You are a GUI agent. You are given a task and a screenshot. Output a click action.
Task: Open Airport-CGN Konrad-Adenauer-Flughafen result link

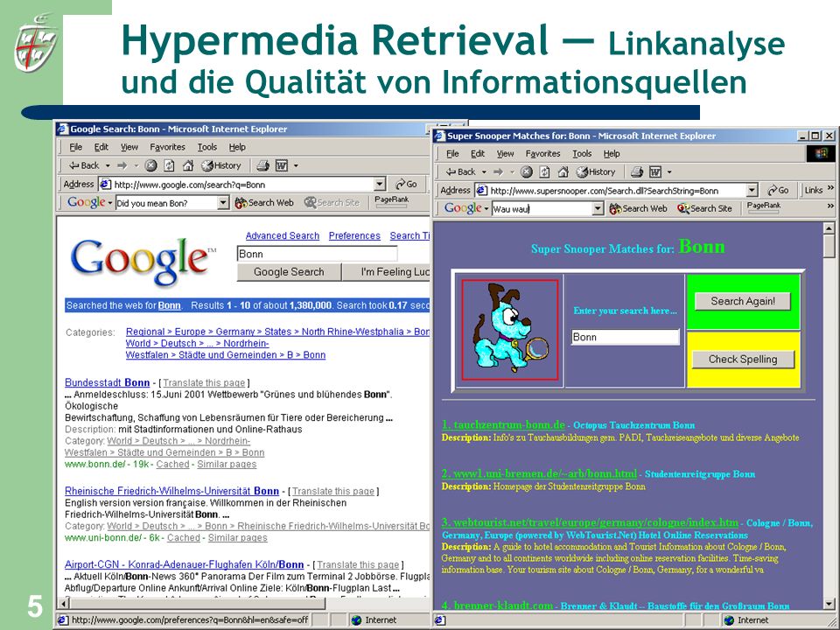click(185, 564)
